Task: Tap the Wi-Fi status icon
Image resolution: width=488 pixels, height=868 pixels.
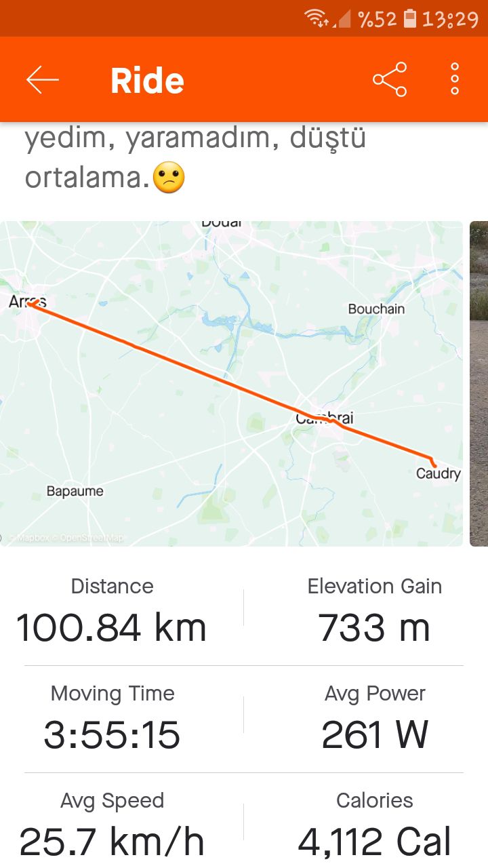Action: pos(317,18)
